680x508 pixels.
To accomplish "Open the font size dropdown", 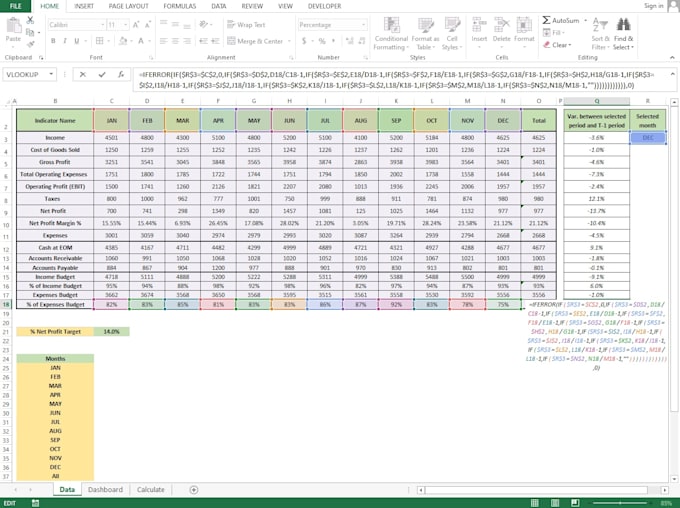I will click(125, 25).
